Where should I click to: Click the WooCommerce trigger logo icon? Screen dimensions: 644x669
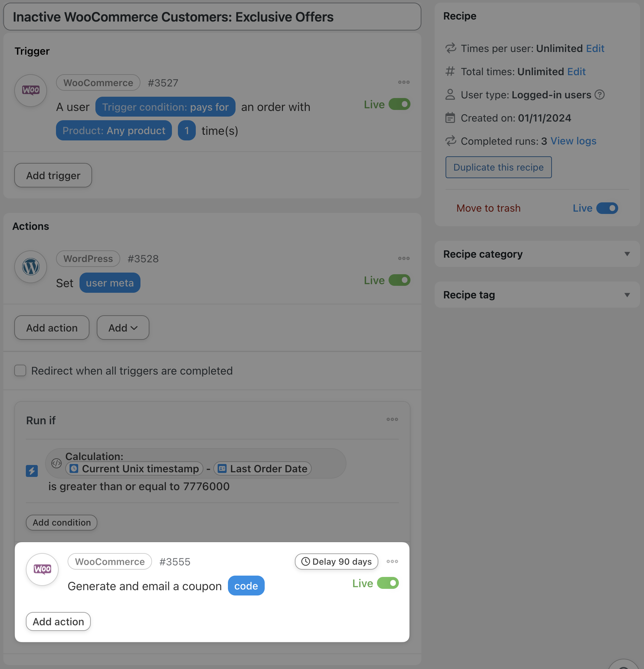[x=31, y=90]
